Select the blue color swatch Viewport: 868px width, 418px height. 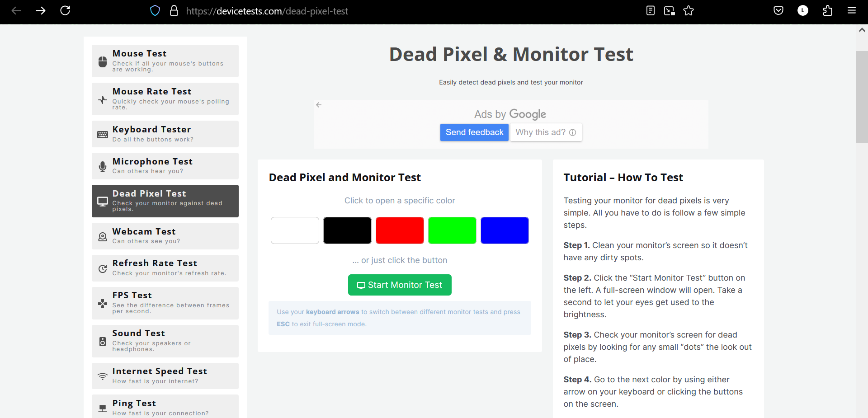tap(505, 230)
